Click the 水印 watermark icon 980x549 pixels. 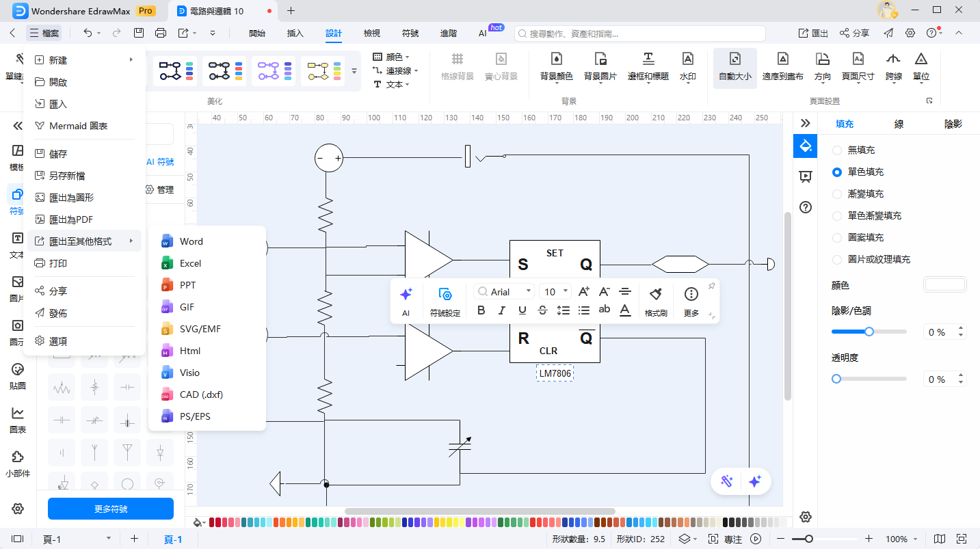687,59
